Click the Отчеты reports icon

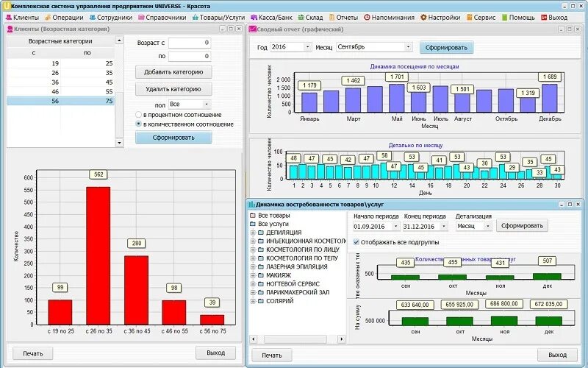[332, 17]
